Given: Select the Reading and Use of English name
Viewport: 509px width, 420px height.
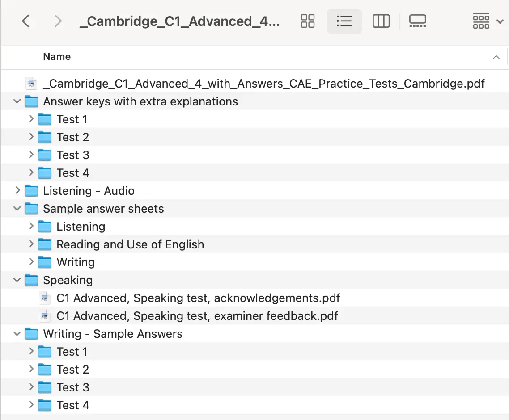Looking at the screenshot, I should pos(130,244).
